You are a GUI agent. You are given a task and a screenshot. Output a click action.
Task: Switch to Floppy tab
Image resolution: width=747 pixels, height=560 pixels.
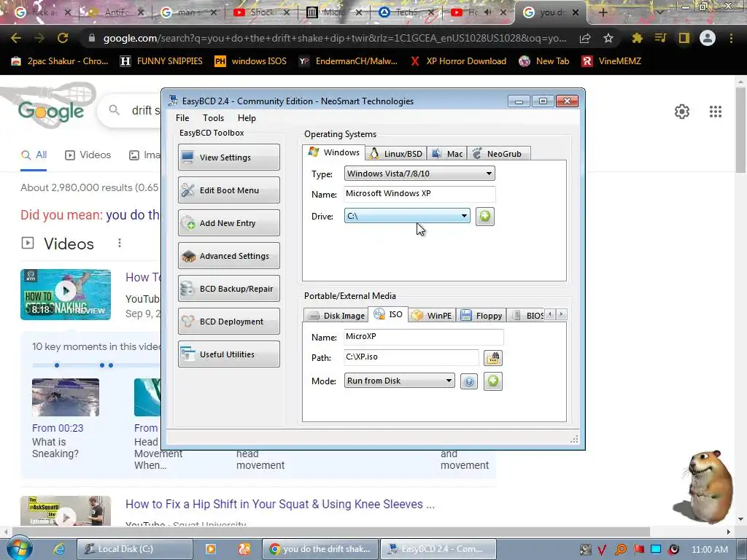[481, 315]
